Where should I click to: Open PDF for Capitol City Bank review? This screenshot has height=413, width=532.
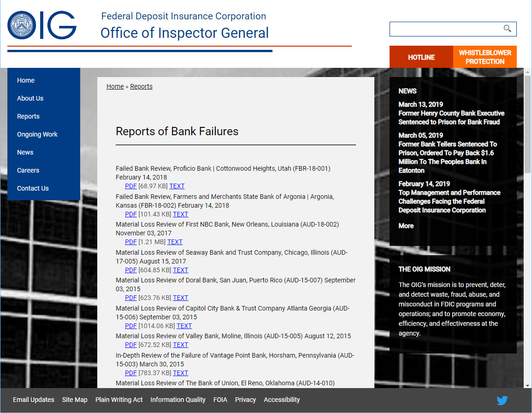pyautogui.click(x=130, y=326)
